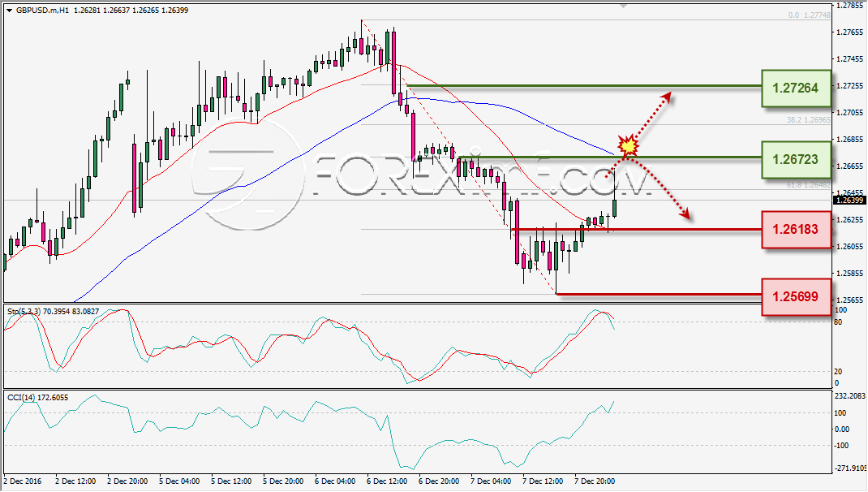Click the GBPUSD.m,H1 chart title text

tap(43, 10)
